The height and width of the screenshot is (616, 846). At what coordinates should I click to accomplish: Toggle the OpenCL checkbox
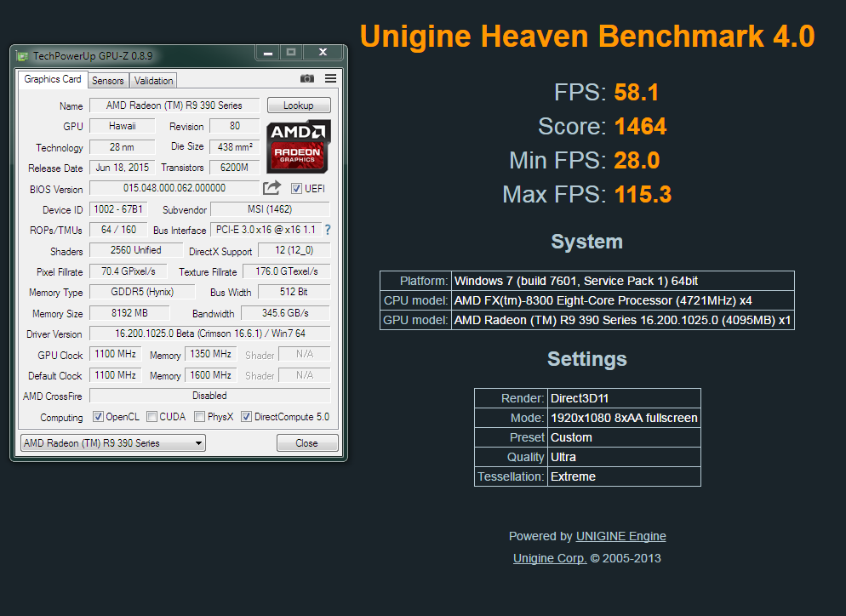tap(98, 416)
